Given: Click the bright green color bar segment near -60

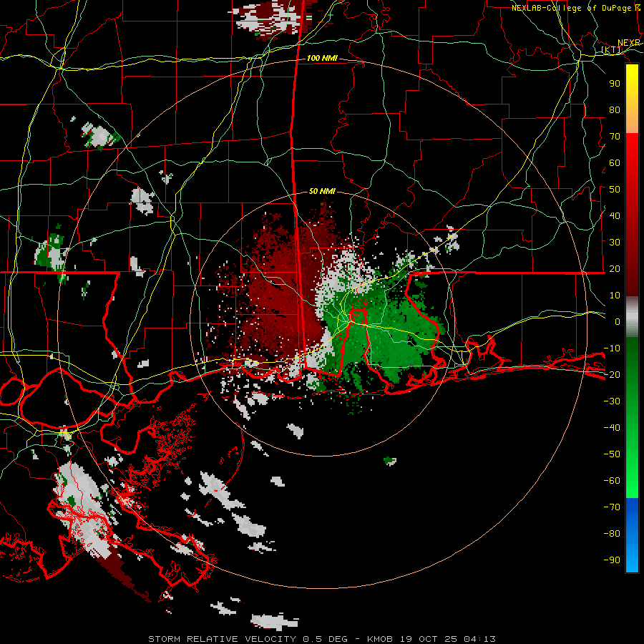Looking at the screenshot, I should tap(632, 482).
